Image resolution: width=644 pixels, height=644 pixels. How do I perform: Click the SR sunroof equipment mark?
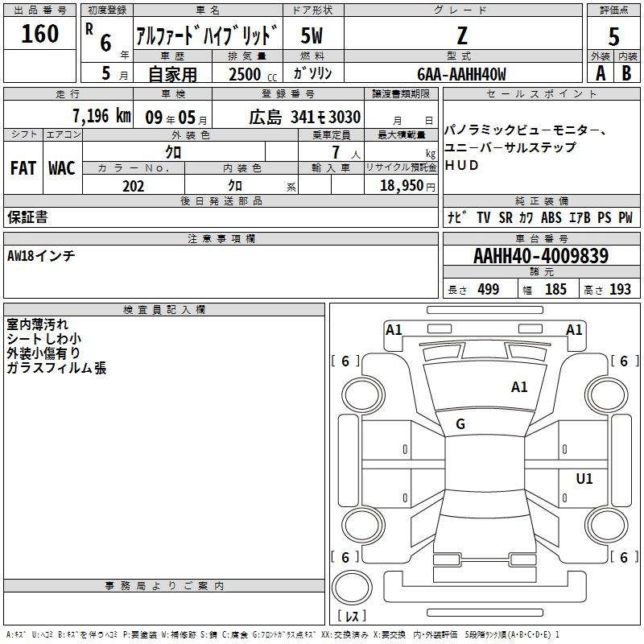click(506, 217)
